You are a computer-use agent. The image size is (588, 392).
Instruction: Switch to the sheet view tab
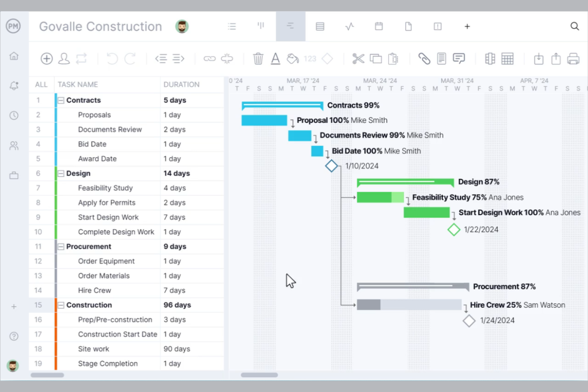pos(320,26)
